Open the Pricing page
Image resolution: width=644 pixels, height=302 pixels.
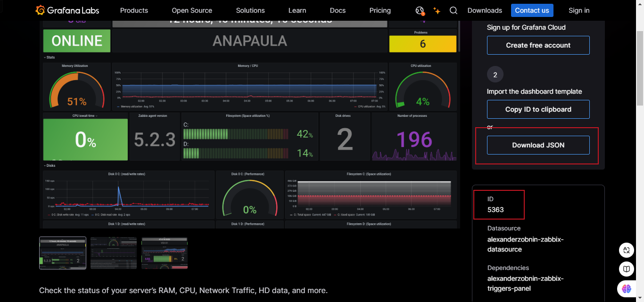tap(380, 10)
